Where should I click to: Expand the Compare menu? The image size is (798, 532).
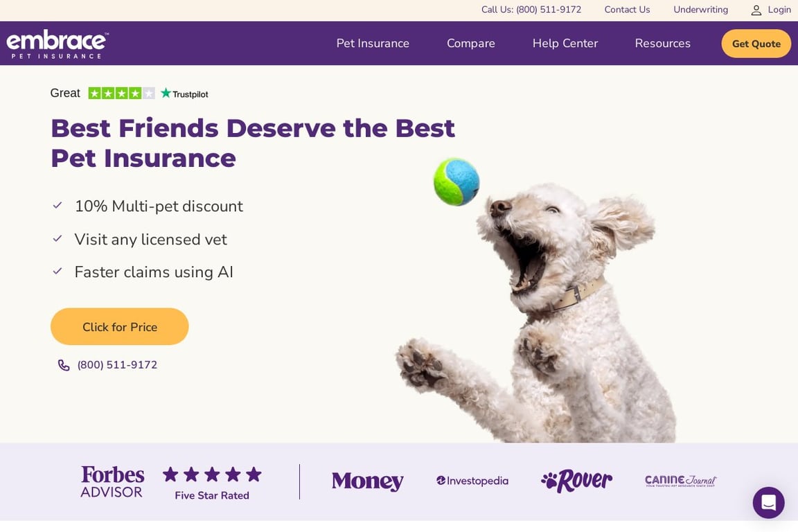tap(470, 43)
